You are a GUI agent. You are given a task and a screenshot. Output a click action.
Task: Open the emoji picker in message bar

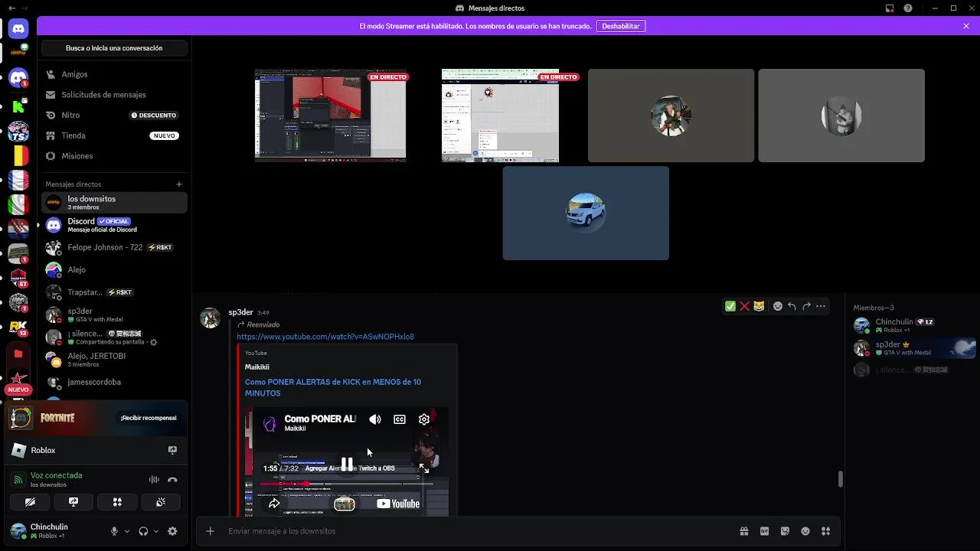[805, 531]
